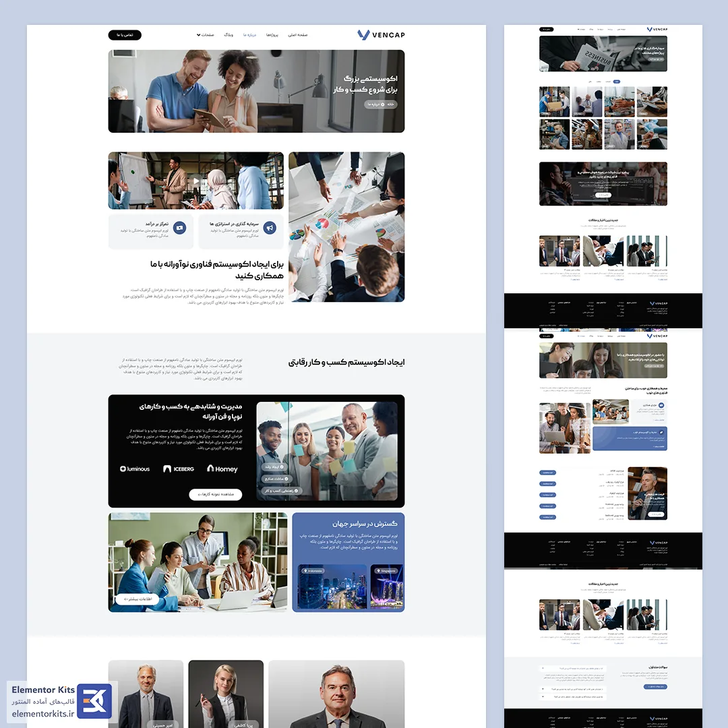728x728 pixels.
Task: Click the elementorkits.ir text
Action: point(43,714)
